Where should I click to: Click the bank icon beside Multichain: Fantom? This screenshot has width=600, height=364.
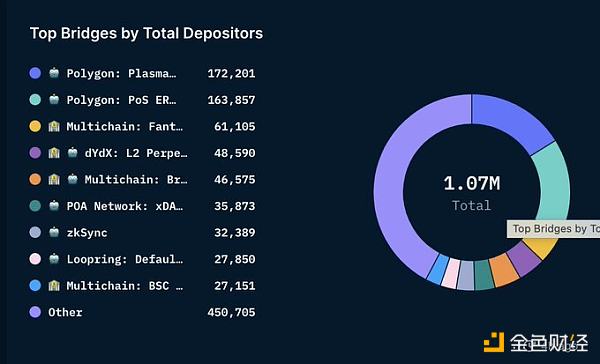(54, 126)
